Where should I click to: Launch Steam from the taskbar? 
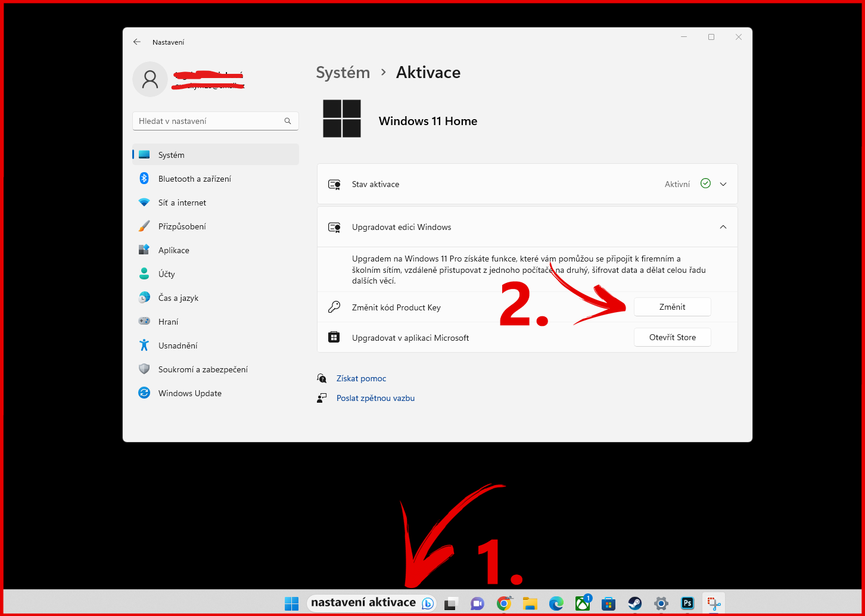[635, 603]
